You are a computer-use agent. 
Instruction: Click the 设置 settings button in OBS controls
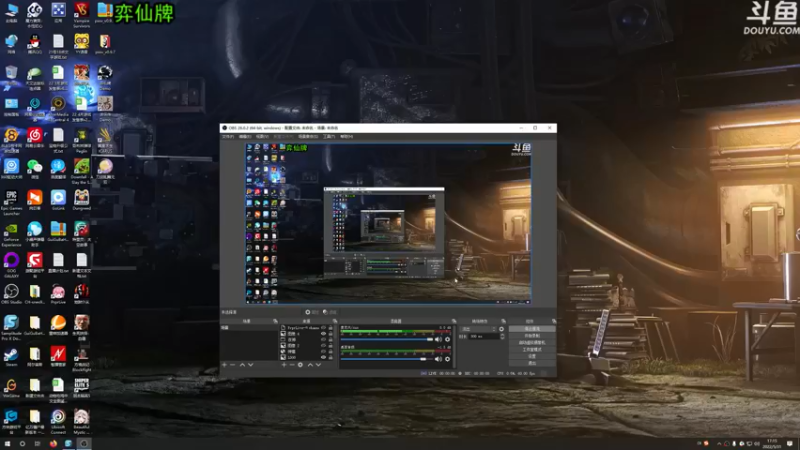[x=532, y=356]
